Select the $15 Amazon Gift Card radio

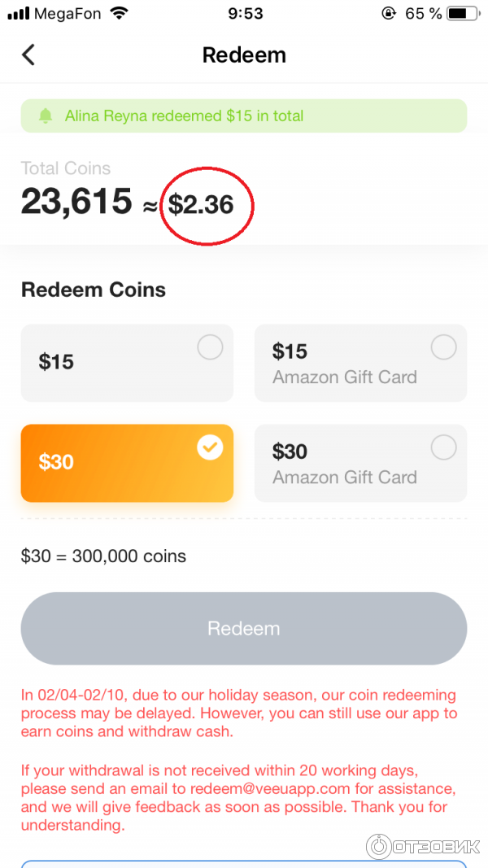[443, 348]
